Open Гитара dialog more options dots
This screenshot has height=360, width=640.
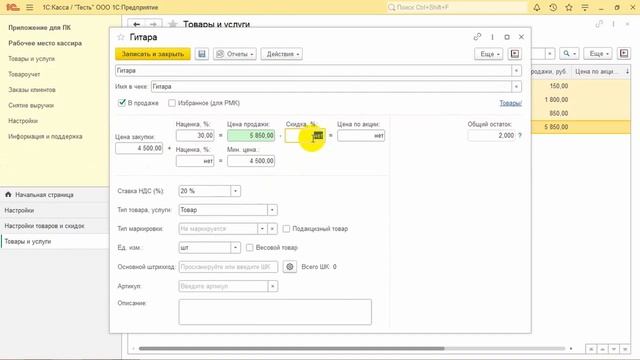tap(492, 37)
